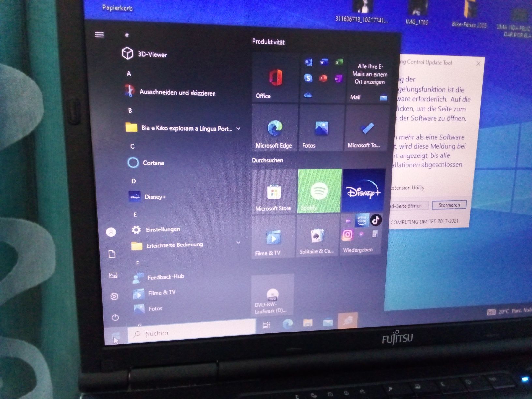
Task: Open the Disney+ tile
Action: pos(364,190)
